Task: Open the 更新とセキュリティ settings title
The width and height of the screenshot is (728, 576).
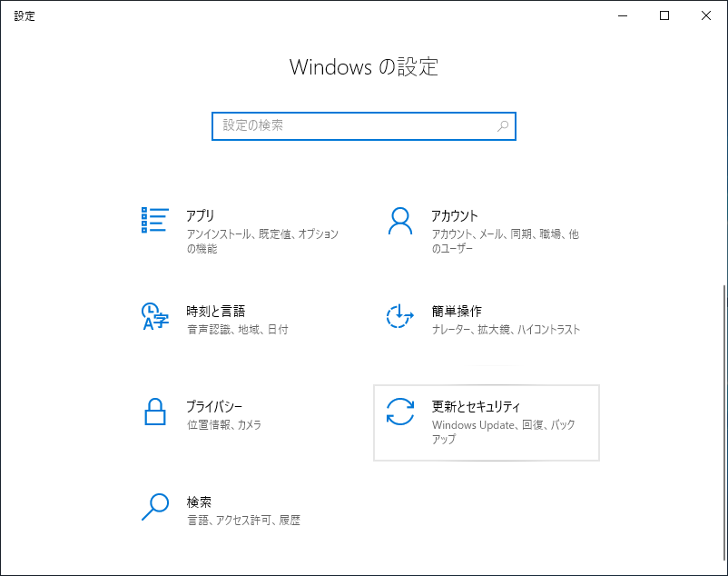Action: click(476, 406)
